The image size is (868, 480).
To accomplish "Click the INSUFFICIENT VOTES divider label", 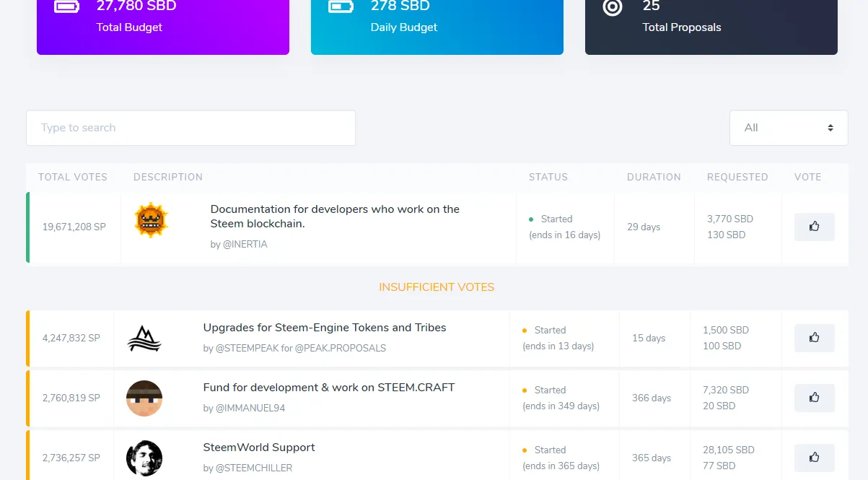I will [437, 287].
